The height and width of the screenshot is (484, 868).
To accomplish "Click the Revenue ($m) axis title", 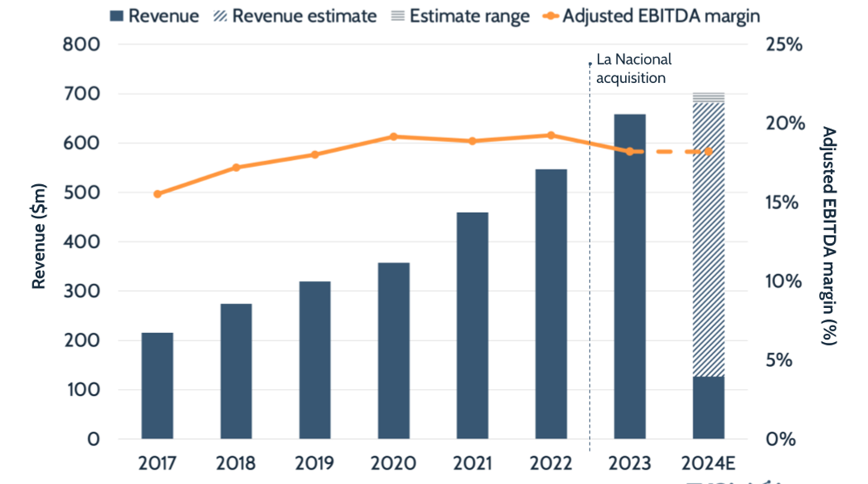I will (39, 236).
